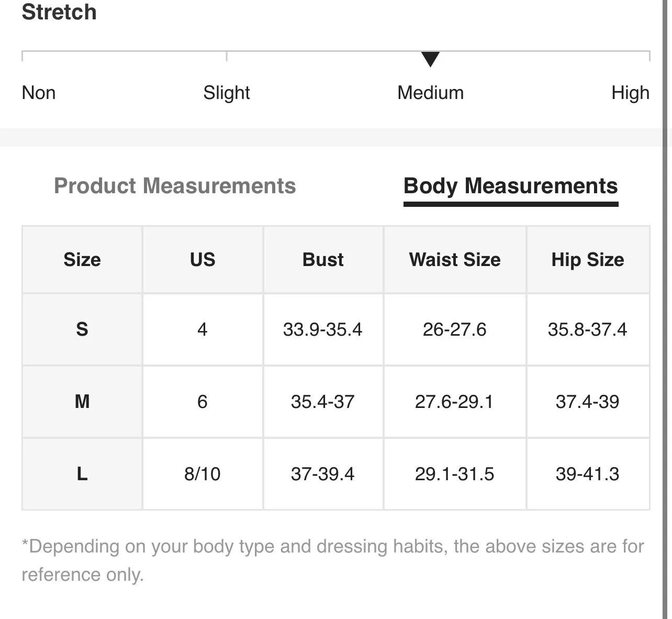Click the High stretch label

pos(630,93)
